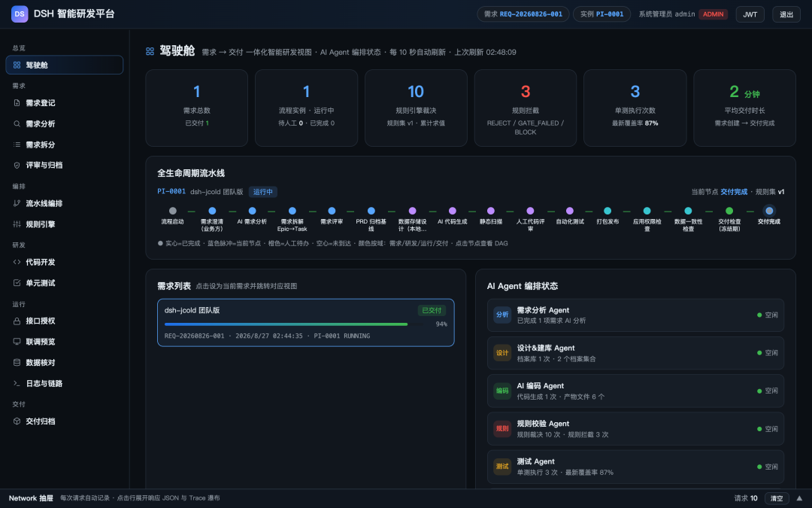Click the JWT button
Viewport: 812px width, 508px height.
750,14
